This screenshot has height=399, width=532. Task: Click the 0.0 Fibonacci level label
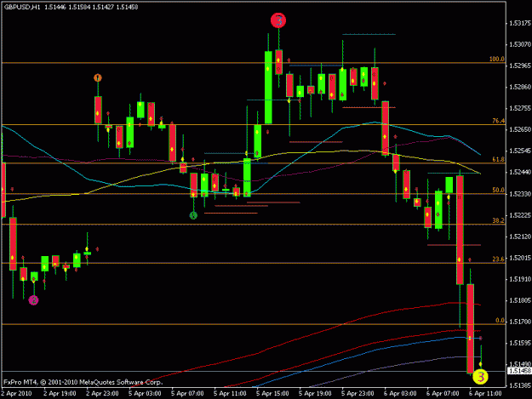[x=501, y=321]
